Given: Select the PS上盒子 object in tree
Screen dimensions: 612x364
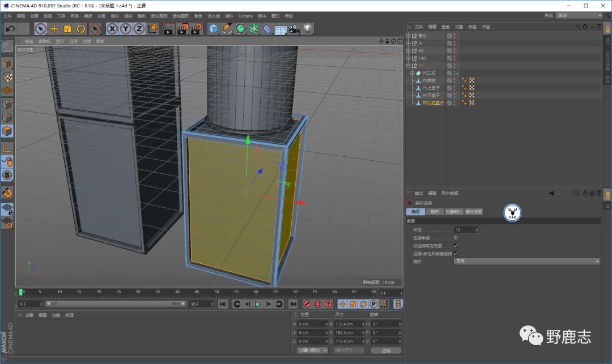Looking at the screenshot, I should click(431, 88).
